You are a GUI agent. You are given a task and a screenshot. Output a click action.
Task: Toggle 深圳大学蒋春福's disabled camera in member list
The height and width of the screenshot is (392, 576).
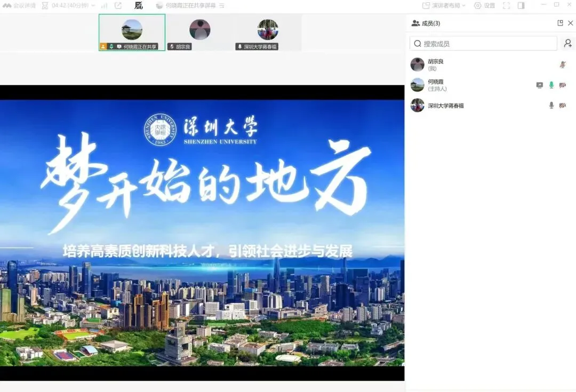tap(563, 106)
